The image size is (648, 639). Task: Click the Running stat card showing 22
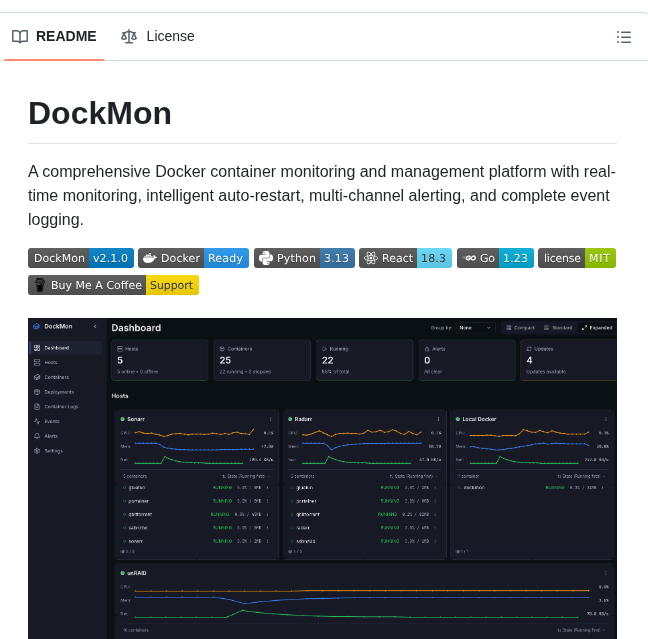[x=364, y=360]
